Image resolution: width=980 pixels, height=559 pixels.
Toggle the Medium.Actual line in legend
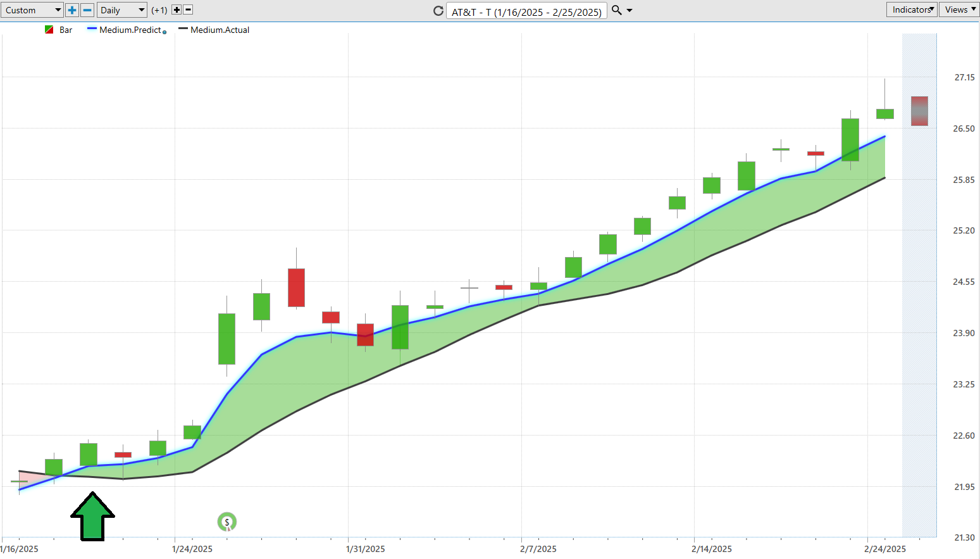214,30
